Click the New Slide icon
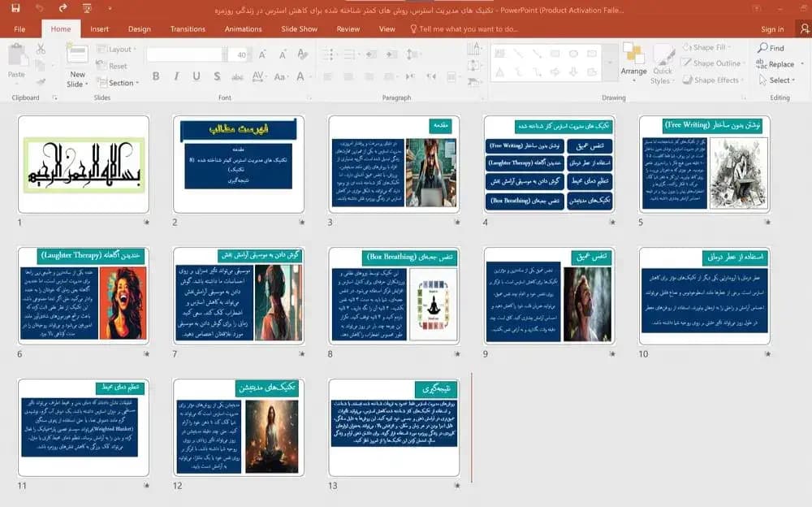The image size is (812, 507). 77,54
